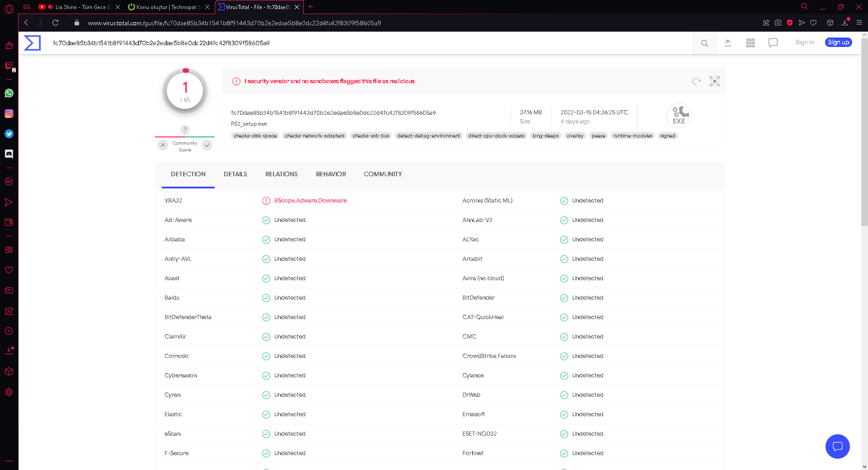Open Twitter in the sidebar
868x470 pixels.
(x=9, y=134)
